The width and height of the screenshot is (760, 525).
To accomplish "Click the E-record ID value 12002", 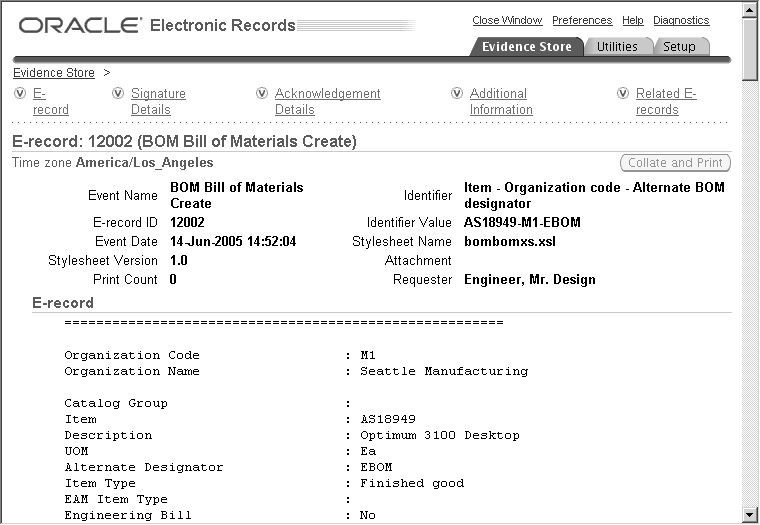I will (x=187, y=223).
